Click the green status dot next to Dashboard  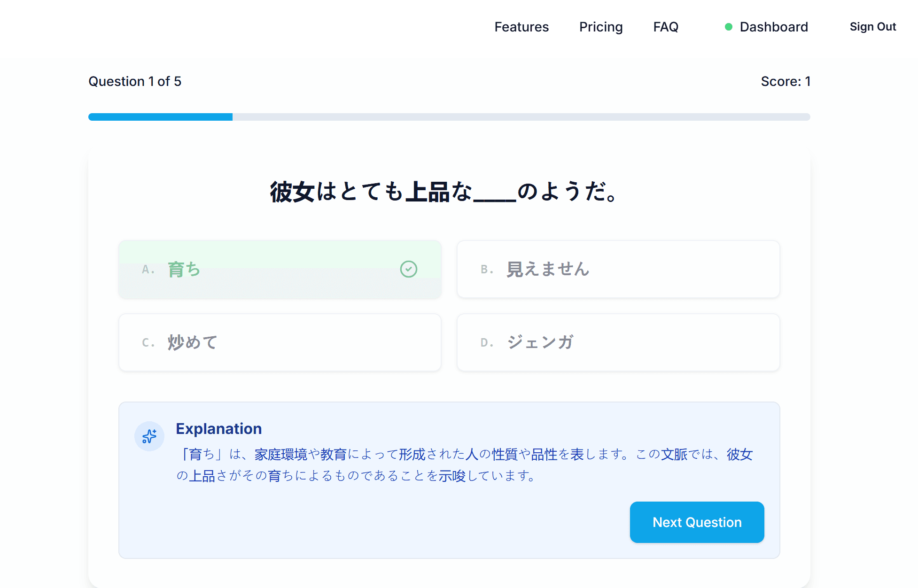click(x=729, y=27)
